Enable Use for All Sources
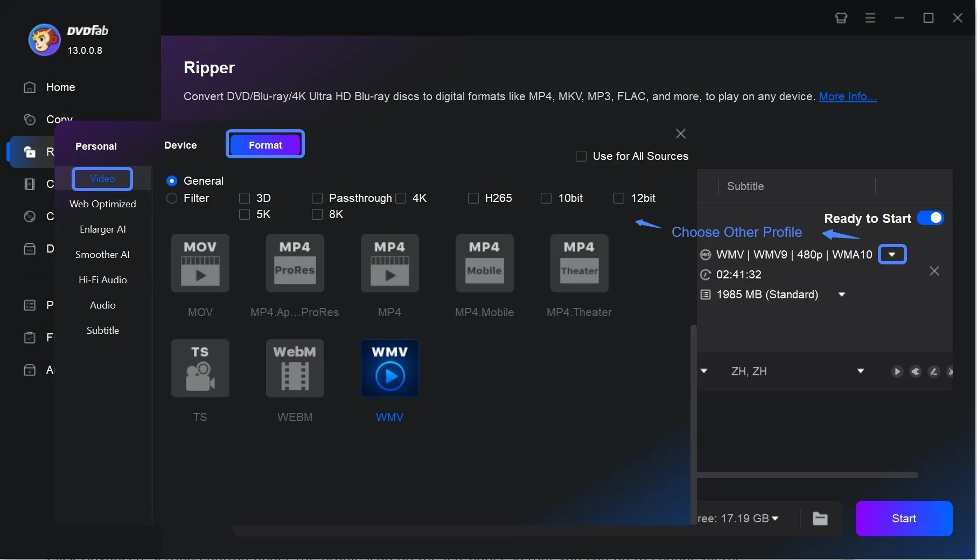This screenshot has width=977, height=560. (x=582, y=156)
